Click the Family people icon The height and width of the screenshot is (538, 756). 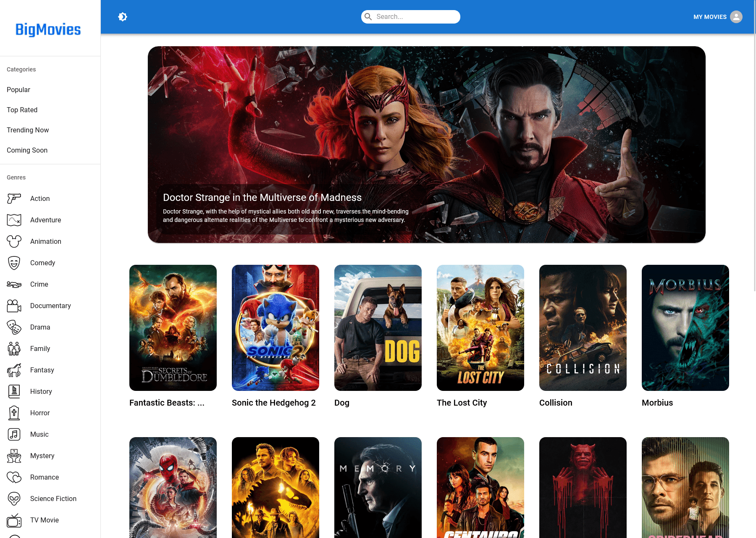[x=14, y=348]
